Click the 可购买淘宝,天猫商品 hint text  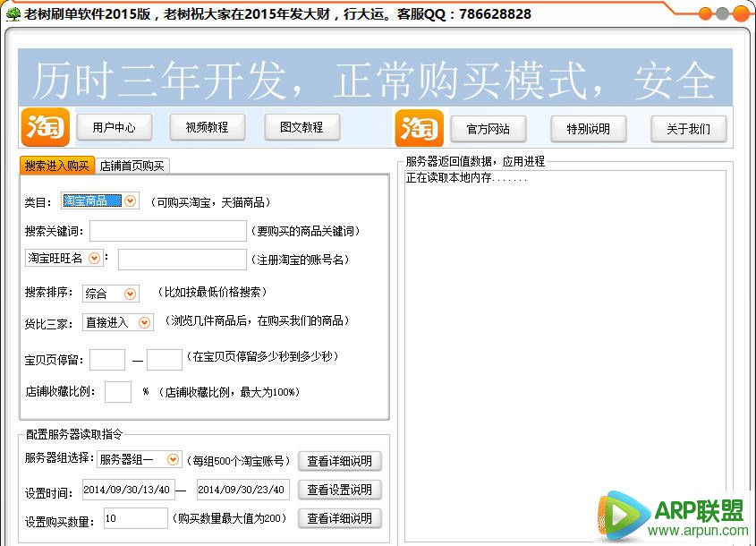[210, 202]
